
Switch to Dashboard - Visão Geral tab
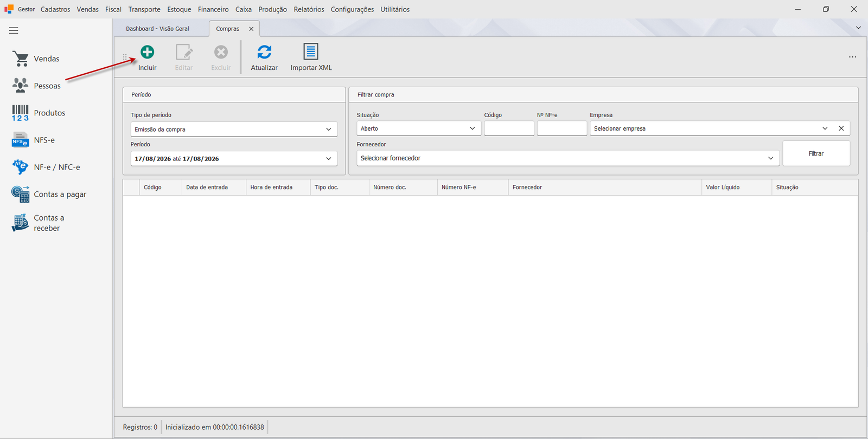[x=157, y=29]
